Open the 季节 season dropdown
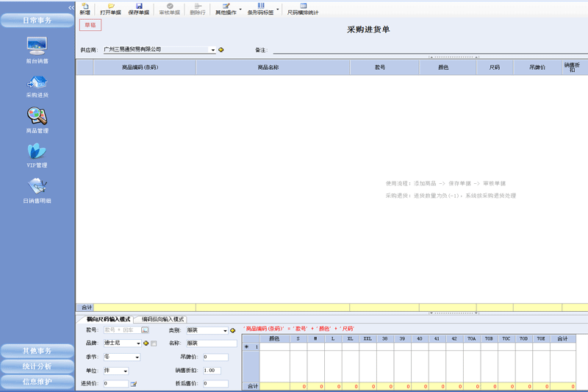The width and height of the screenshot is (588, 392). [x=126, y=357]
